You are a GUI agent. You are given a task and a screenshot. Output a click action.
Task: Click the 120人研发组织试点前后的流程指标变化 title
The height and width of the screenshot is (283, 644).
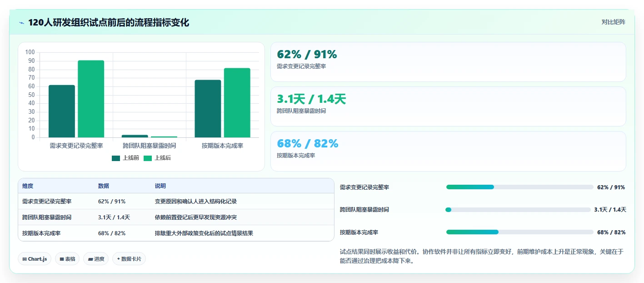tap(109, 23)
